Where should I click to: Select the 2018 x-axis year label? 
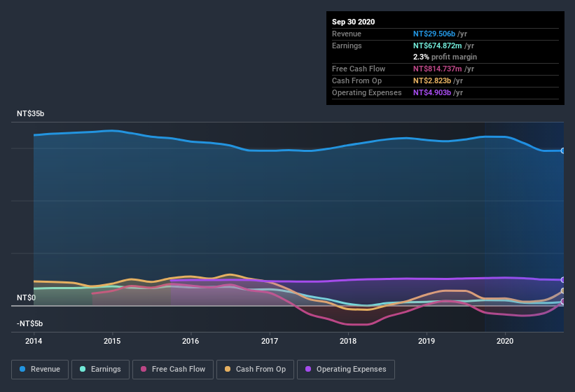[348, 341]
